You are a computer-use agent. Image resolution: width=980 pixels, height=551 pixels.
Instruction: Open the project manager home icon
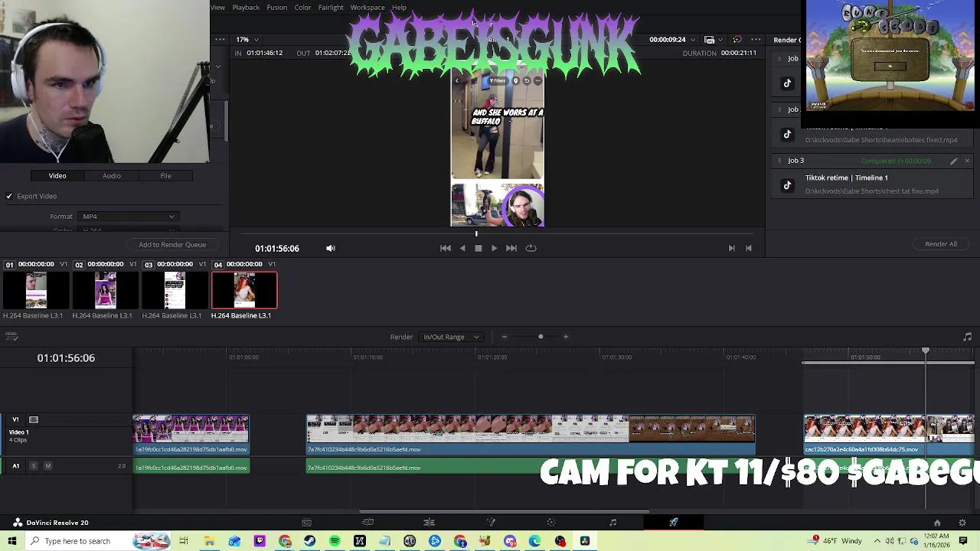coord(937,523)
